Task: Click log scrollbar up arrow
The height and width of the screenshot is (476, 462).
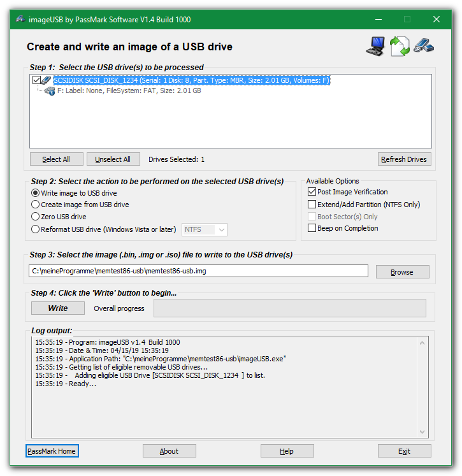Action: click(422, 343)
